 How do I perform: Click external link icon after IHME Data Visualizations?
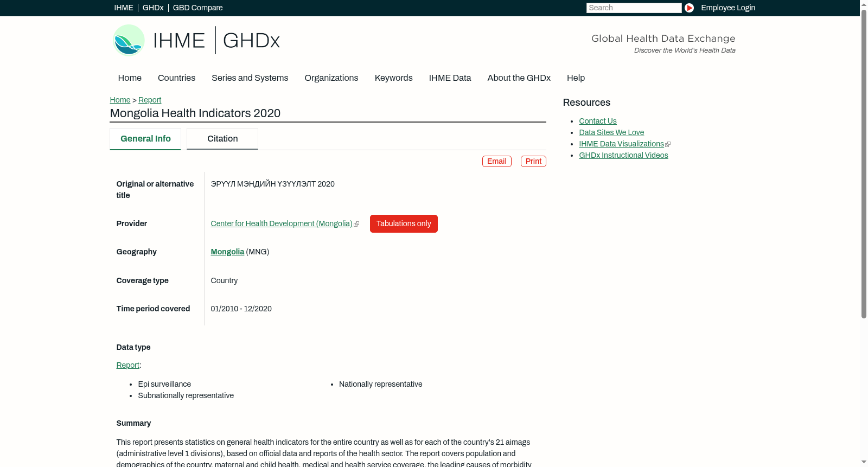tap(668, 144)
